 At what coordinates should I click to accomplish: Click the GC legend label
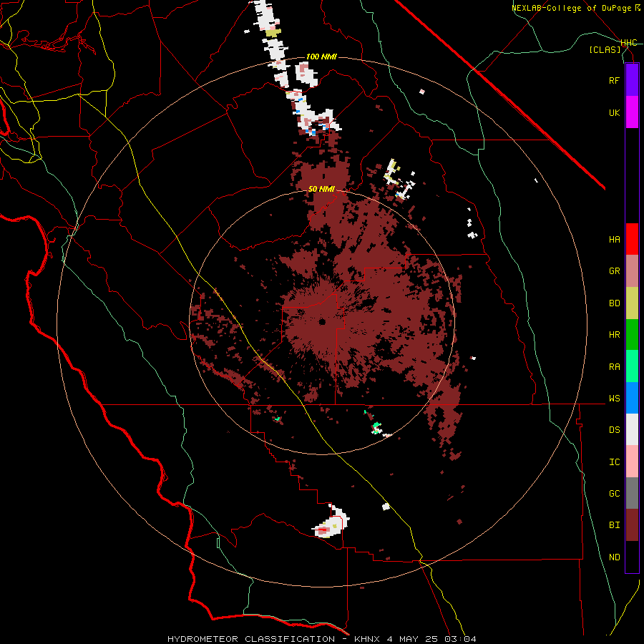click(614, 494)
